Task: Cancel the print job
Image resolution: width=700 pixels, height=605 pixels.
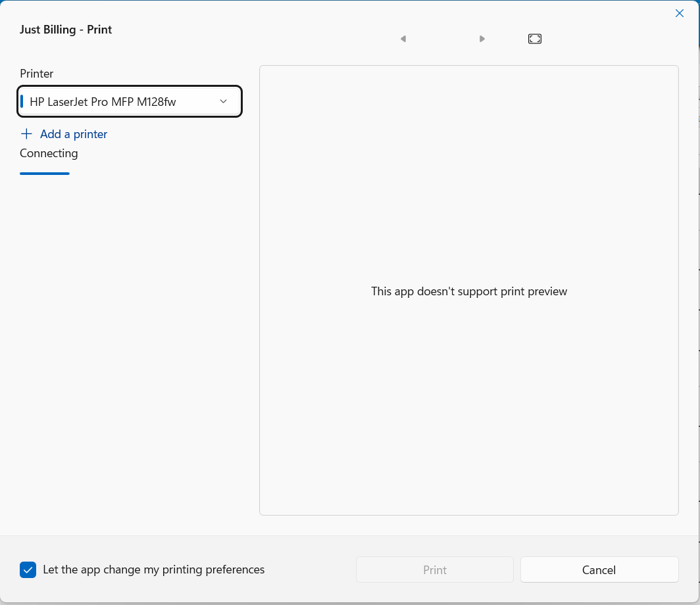Action: coord(599,570)
